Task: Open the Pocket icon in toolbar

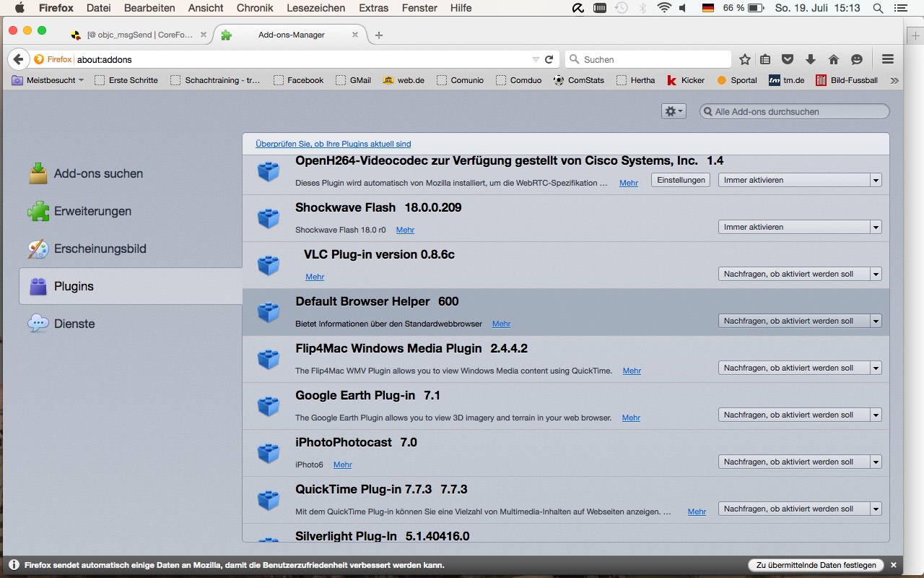Action: click(788, 59)
